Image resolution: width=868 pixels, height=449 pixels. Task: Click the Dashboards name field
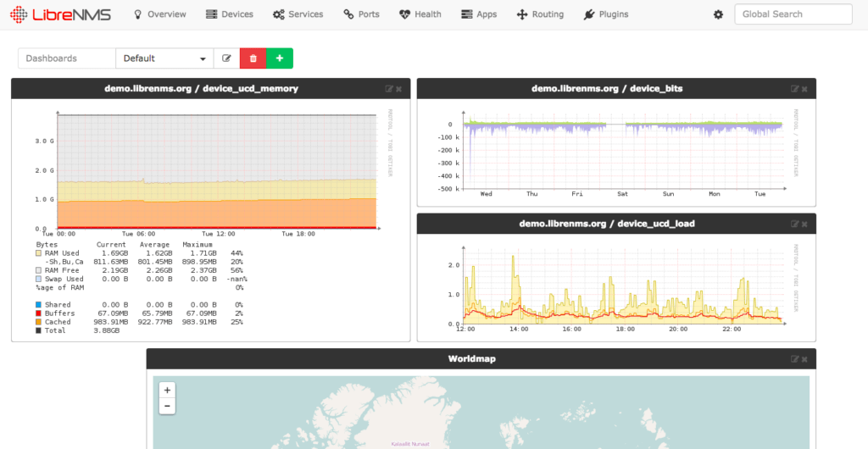pyautogui.click(x=67, y=58)
